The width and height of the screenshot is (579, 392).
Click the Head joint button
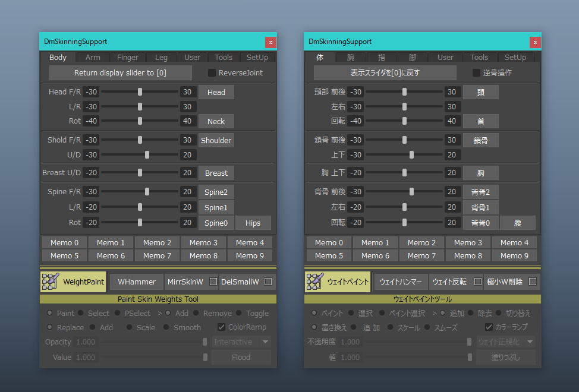coord(216,92)
